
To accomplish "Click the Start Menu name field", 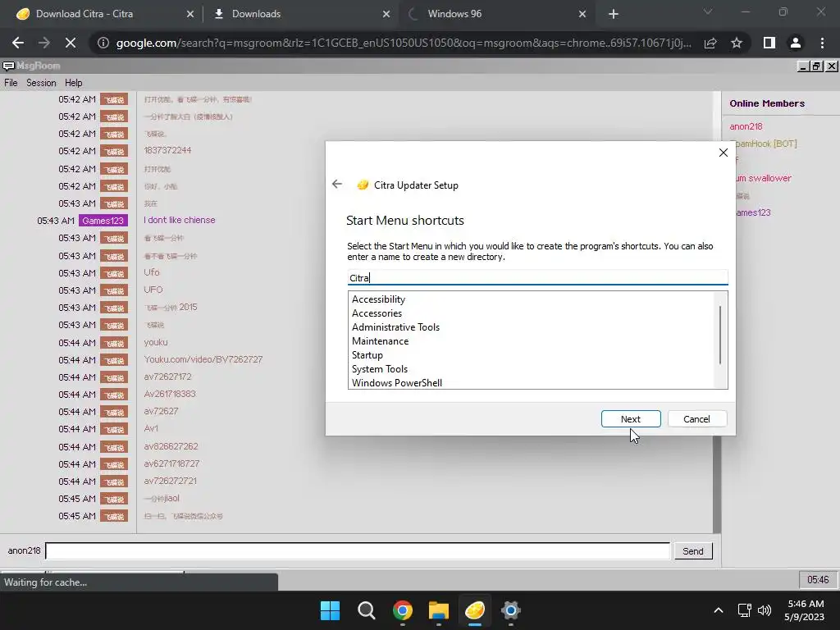I will pos(537,277).
